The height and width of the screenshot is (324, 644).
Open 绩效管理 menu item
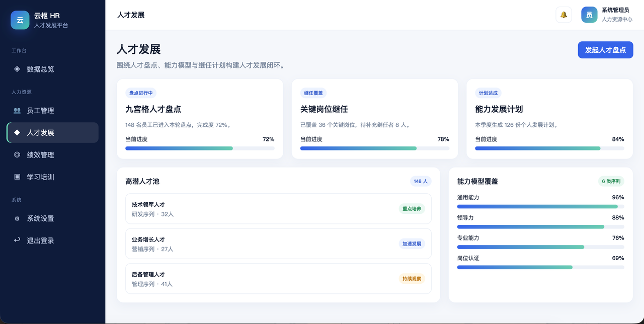coord(52,155)
